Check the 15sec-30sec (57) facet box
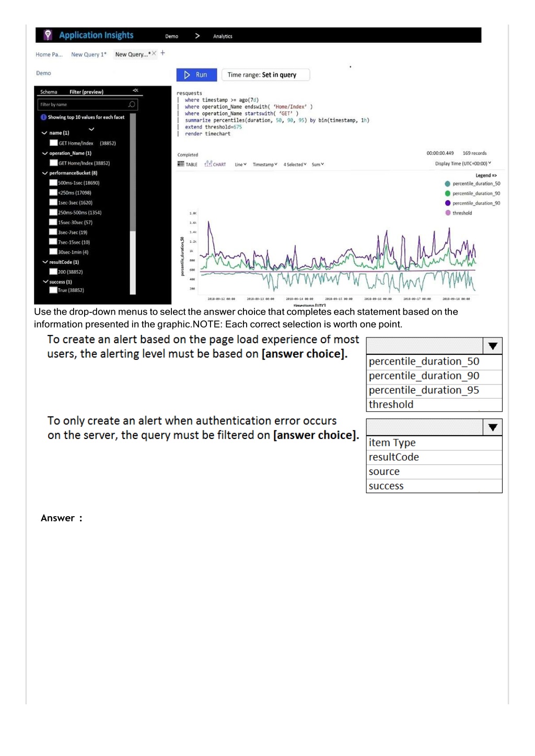The width and height of the screenshot is (535, 756). click(x=53, y=223)
